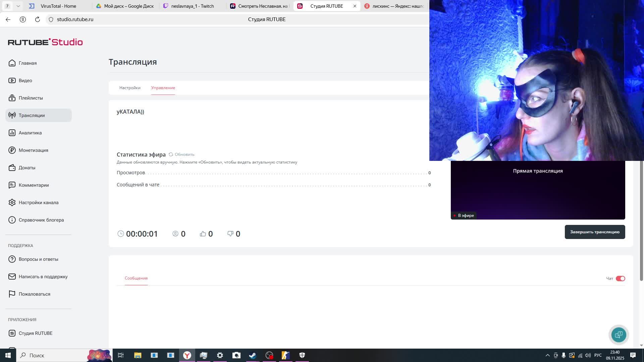
Task: Open the Настройки канала gear icon
Action: click(12, 202)
